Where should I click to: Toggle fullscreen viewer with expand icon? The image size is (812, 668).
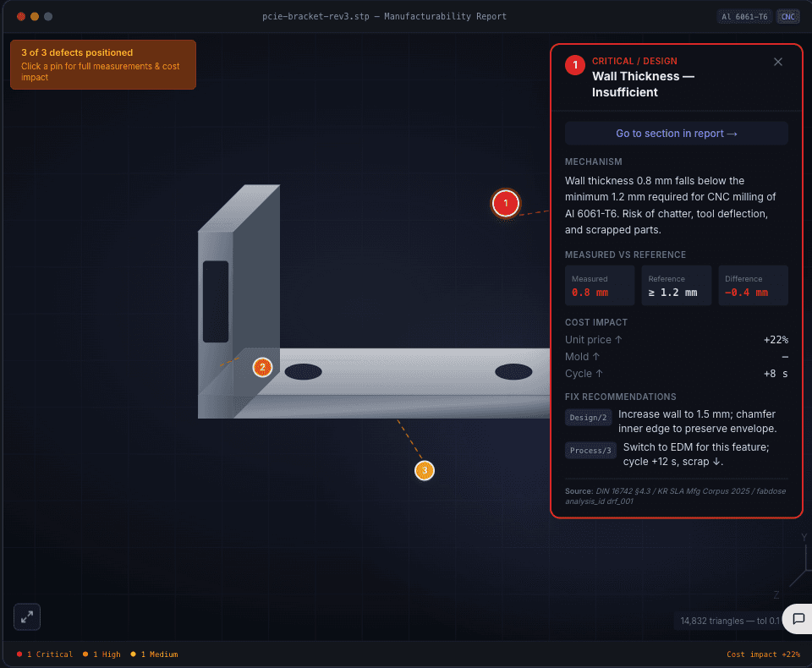click(27, 616)
